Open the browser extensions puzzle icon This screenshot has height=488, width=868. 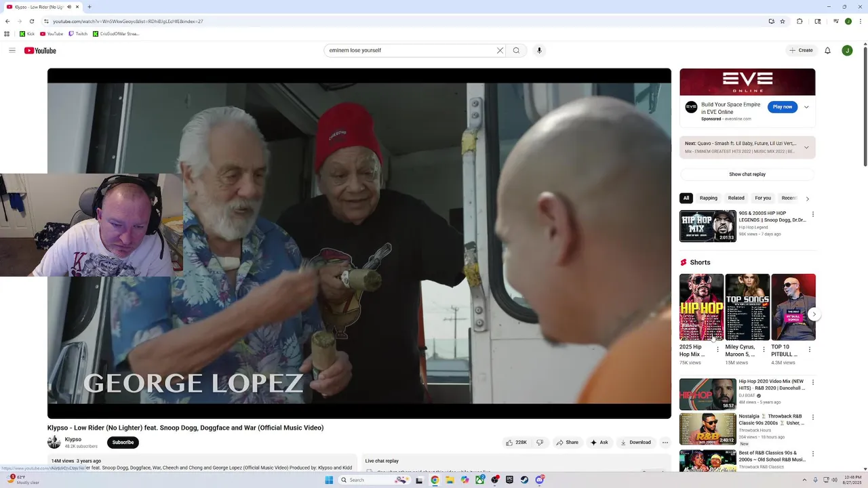[x=800, y=21]
